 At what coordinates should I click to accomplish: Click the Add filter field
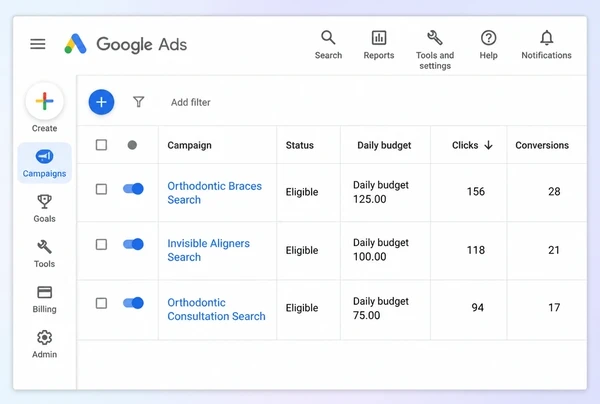tap(191, 102)
